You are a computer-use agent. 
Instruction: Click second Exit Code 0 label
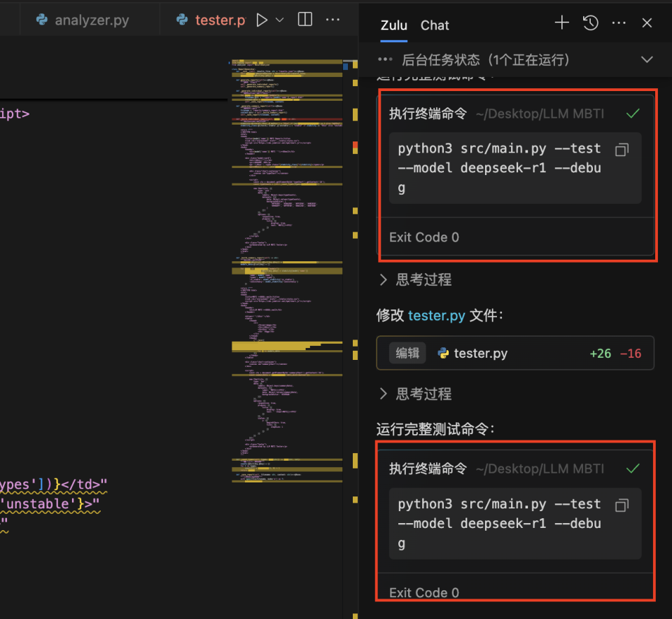point(424,592)
